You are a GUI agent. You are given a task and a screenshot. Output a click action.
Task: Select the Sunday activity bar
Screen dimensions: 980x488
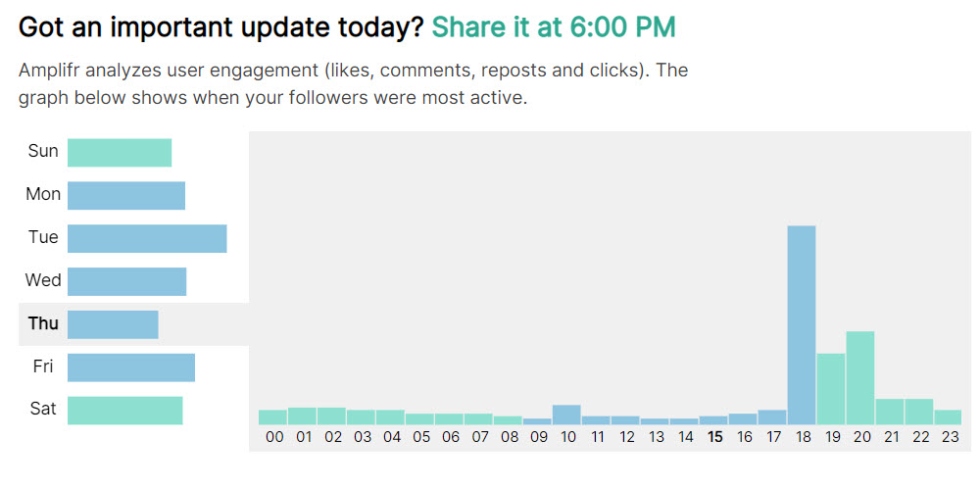[120, 152]
